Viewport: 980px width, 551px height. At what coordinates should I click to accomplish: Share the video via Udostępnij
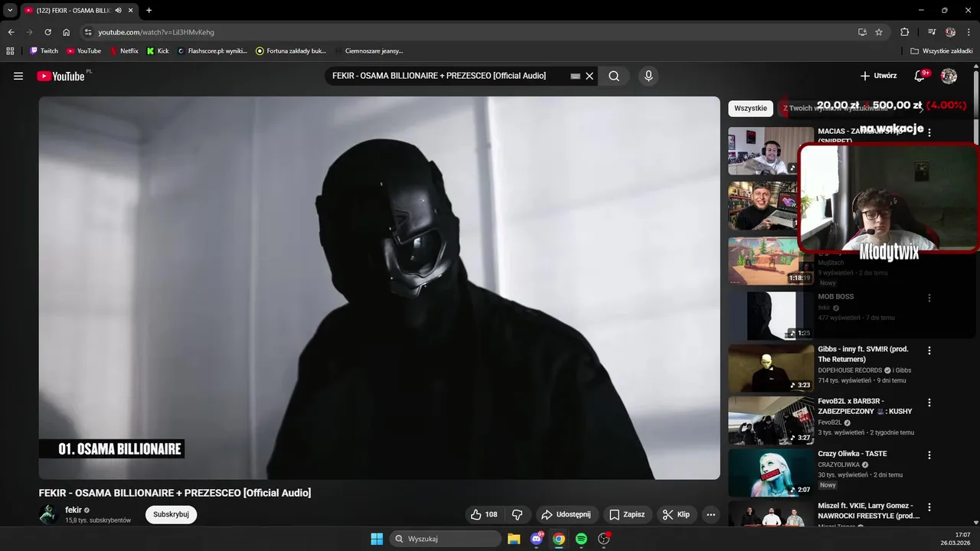pos(566,514)
